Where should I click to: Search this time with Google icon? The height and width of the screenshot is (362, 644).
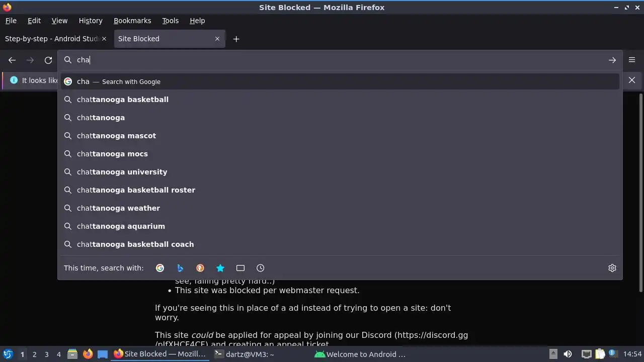(x=160, y=268)
